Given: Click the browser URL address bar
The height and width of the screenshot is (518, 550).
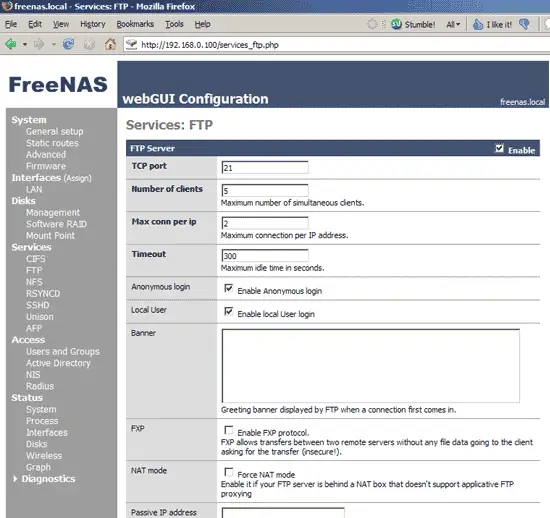Looking at the screenshot, I should [x=337, y=45].
